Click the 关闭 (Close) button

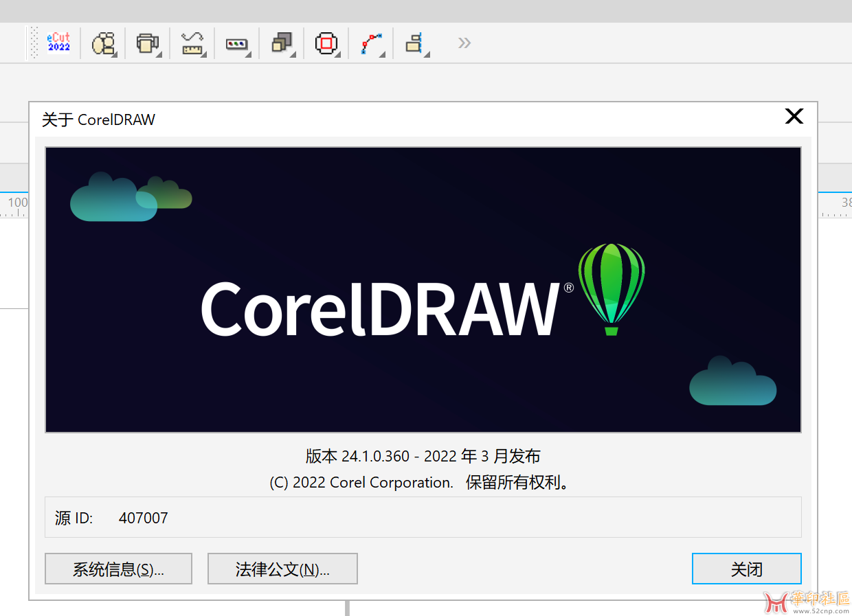(746, 569)
